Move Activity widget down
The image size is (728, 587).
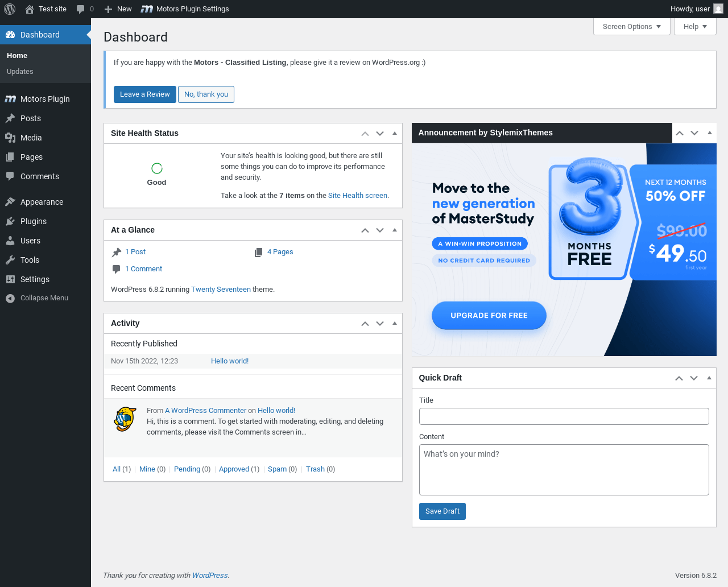(380, 324)
